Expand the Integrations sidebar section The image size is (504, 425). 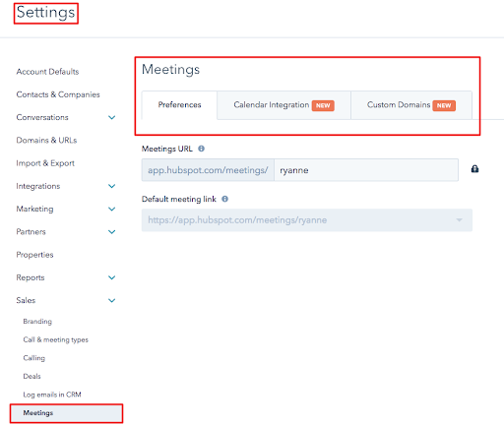click(112, 186)
